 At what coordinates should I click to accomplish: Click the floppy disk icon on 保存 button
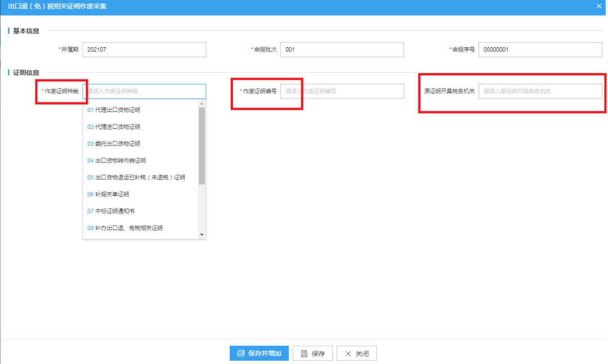[x=304, y=353]
